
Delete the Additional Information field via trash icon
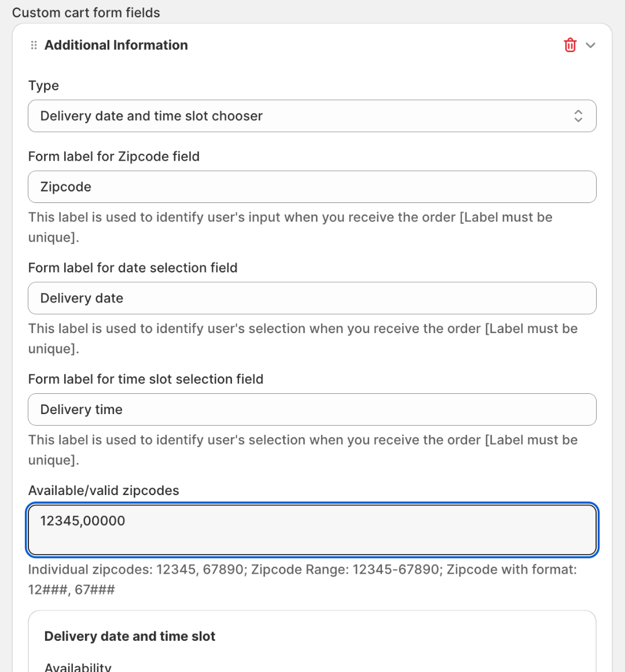pyautogui.click(x=570, y=45)
